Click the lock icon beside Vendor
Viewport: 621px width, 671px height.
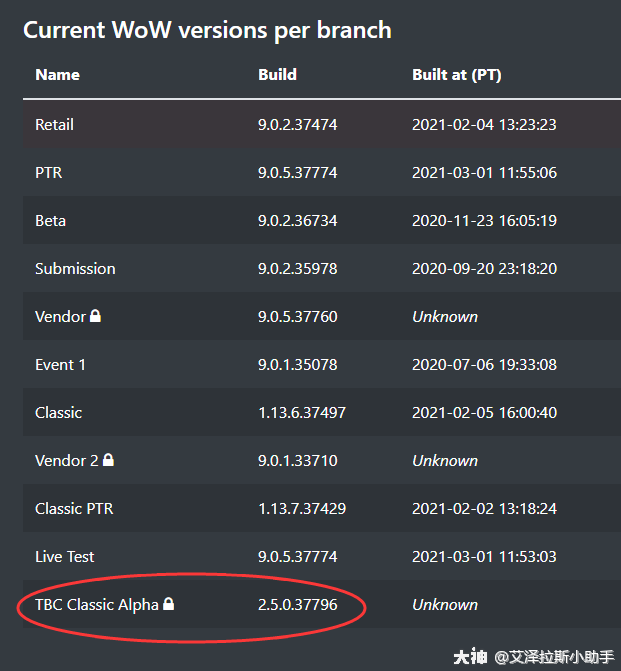pos(96,316)
